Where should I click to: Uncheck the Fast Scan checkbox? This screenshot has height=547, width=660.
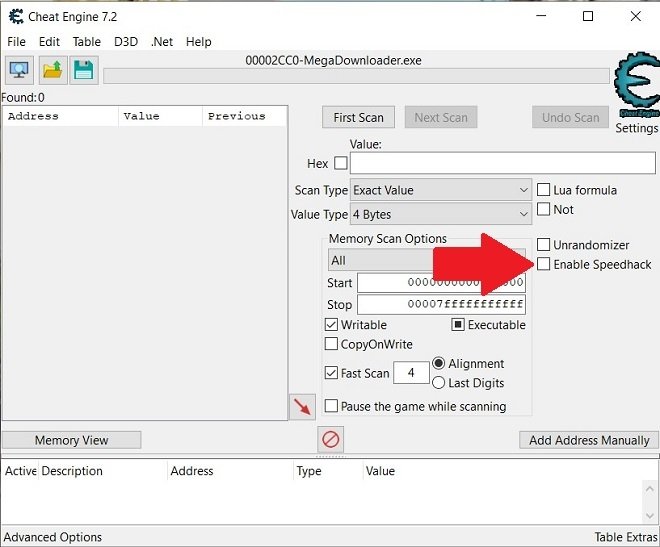pos(331,373)
